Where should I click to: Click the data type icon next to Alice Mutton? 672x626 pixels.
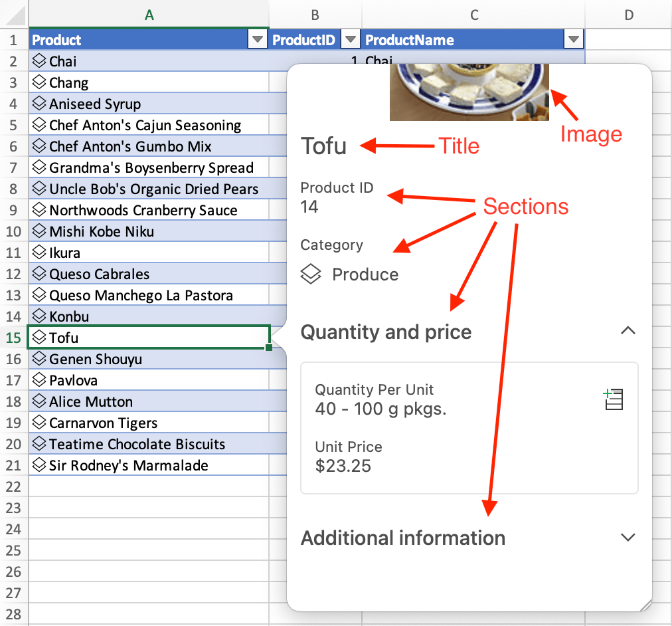(39, 401)
